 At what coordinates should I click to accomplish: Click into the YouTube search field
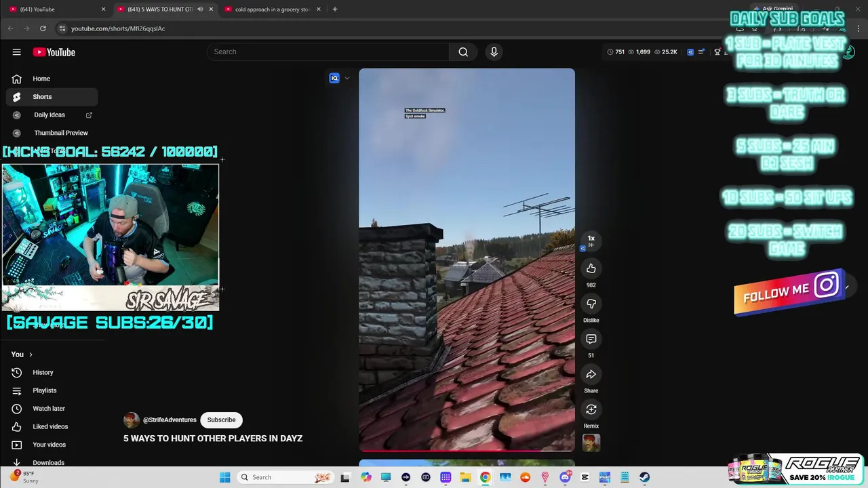[x=329, y=52]
